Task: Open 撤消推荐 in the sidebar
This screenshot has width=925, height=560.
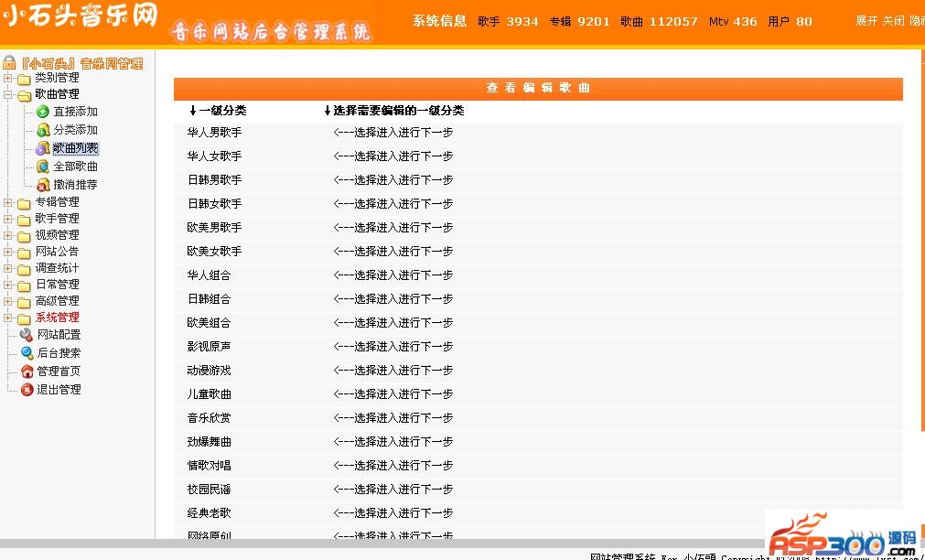Action: tap(76, 185)
